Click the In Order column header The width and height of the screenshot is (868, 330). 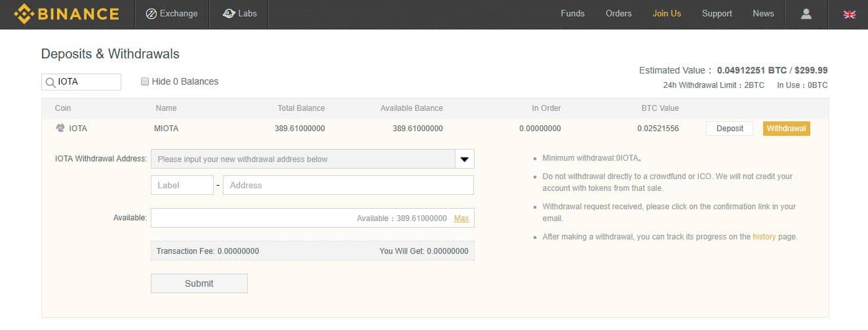[x=546, y=108]
